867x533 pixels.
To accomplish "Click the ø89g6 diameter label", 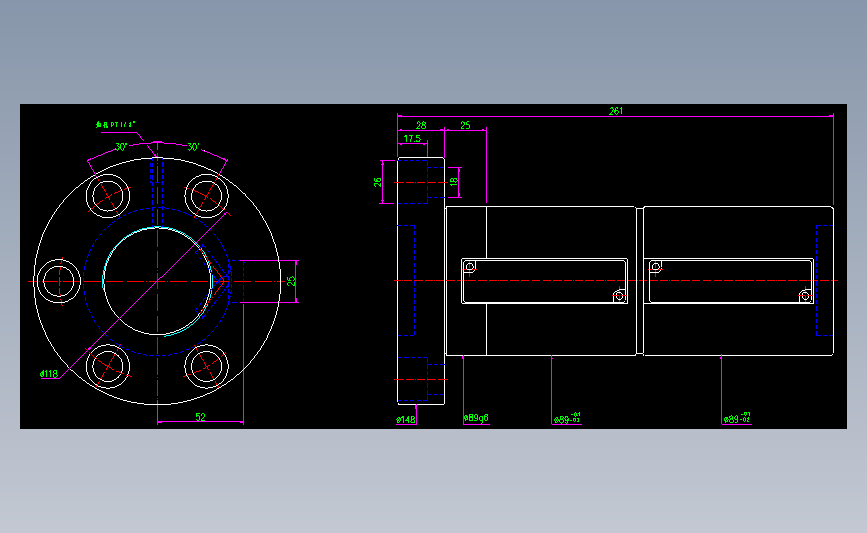I will coord(476,418).
